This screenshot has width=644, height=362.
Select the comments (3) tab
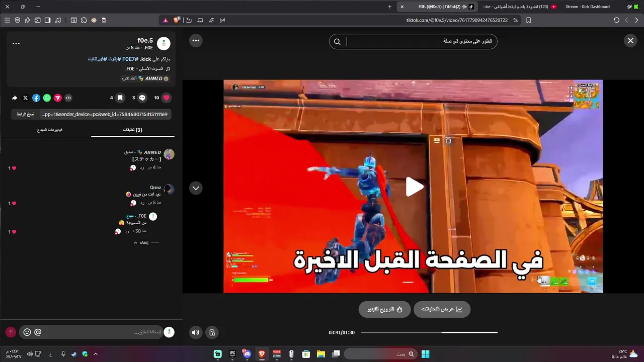(x=133, y=130)
